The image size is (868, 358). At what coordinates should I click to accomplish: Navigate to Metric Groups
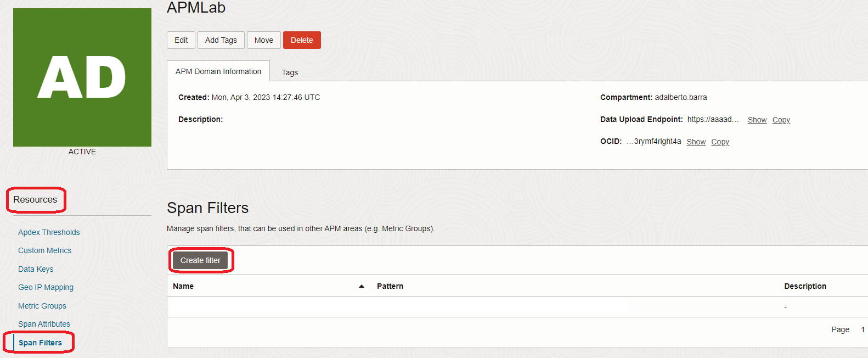42,306
